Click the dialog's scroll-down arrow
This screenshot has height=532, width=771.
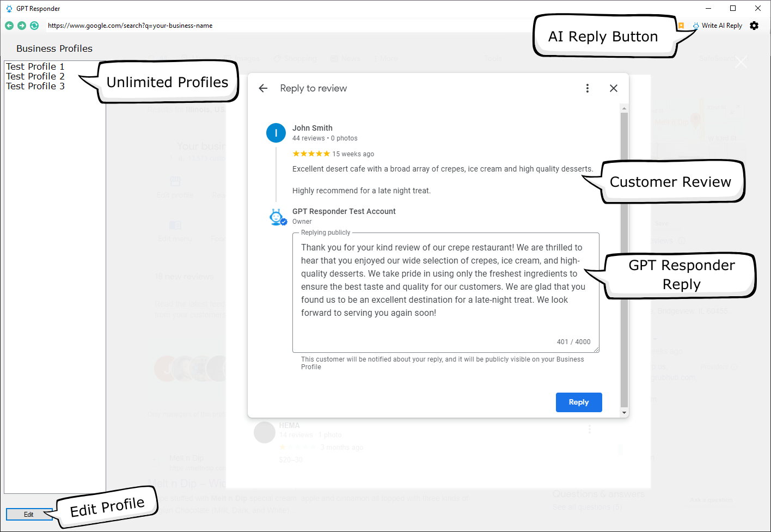(x=624, y=413)
